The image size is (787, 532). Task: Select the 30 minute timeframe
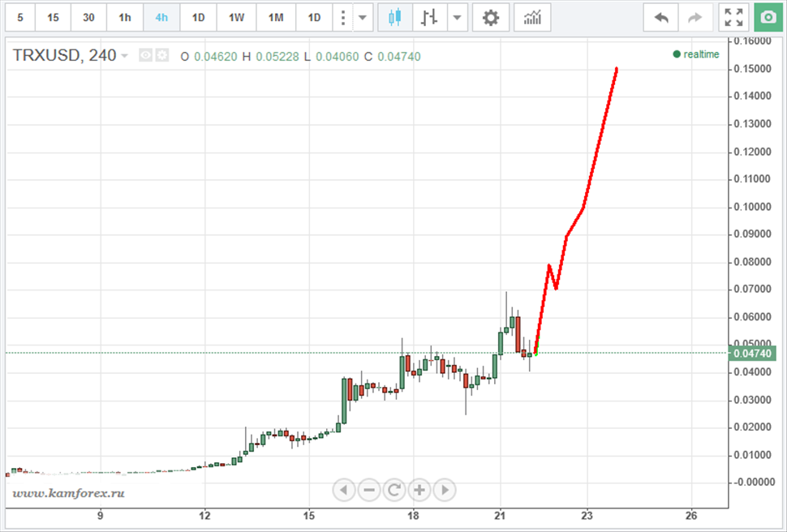pos(88,18)
